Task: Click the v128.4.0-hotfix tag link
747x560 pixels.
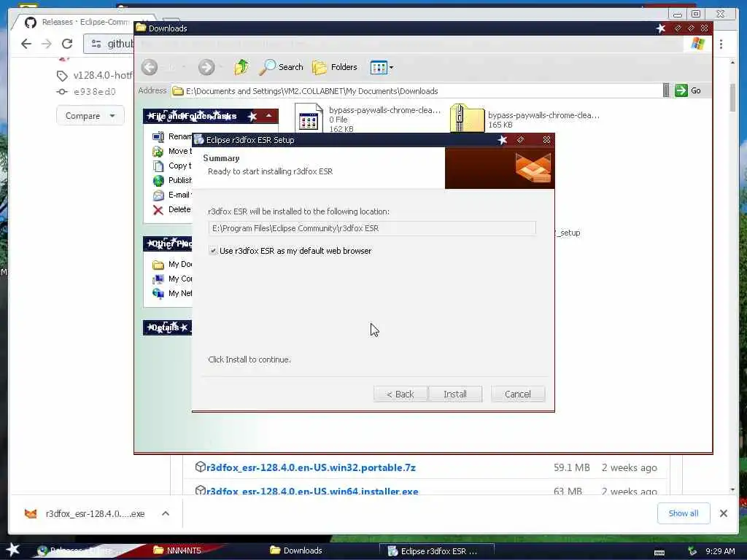Action: click(102, 75)
